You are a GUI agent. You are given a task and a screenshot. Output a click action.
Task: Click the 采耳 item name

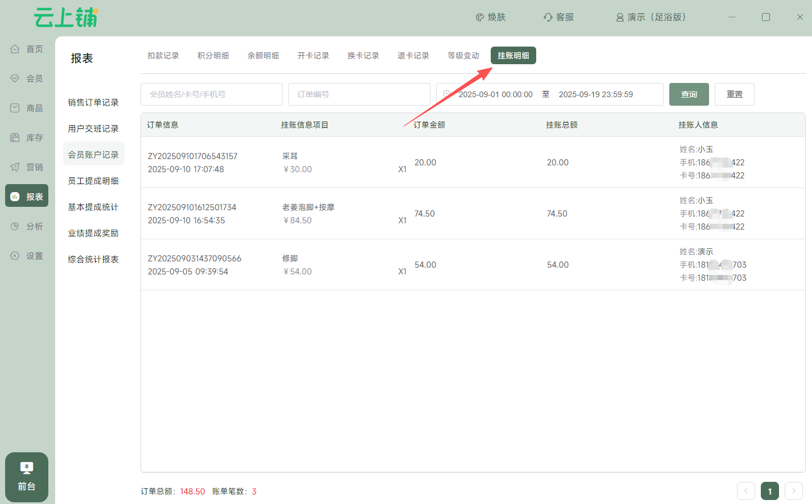click(290, 156)
